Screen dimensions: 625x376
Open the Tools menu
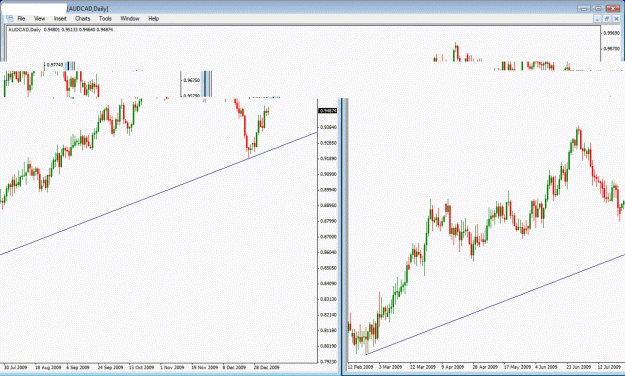pyautogui.click(x=105, y=18)
